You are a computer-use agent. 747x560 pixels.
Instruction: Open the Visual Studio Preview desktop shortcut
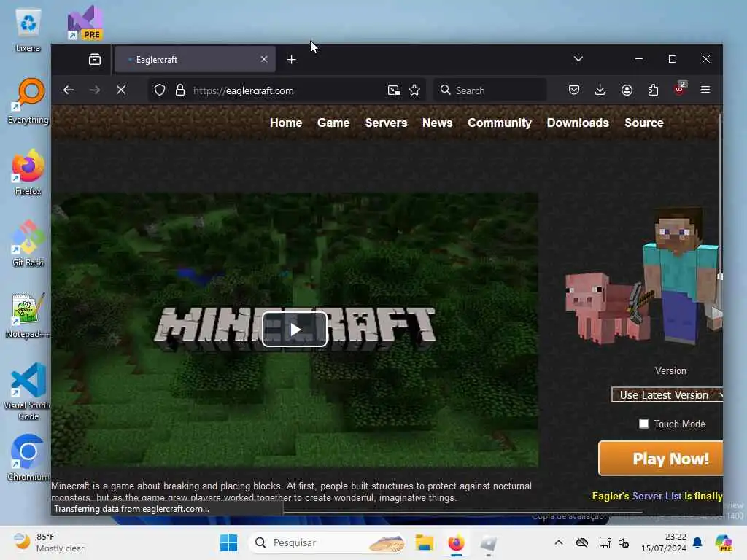coord(85,23)
